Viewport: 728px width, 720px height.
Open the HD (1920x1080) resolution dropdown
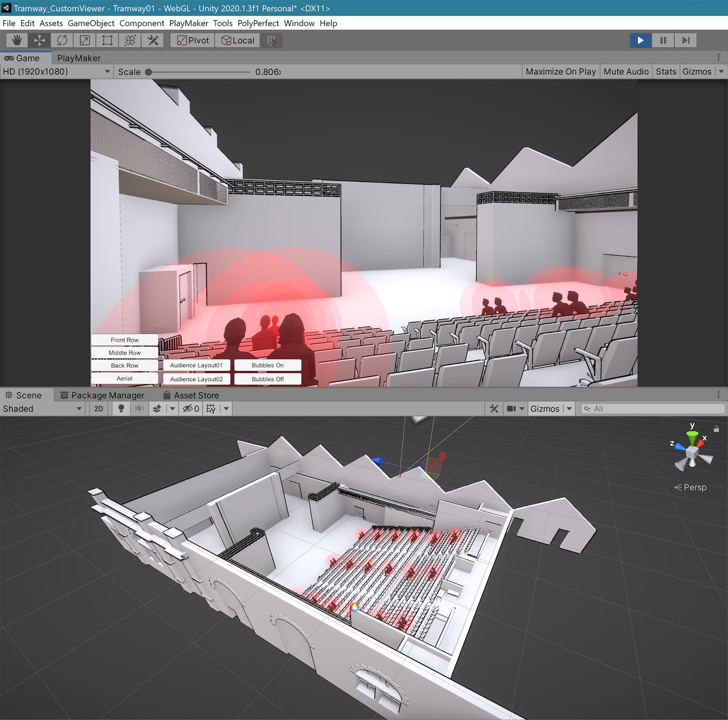point(56,71)
